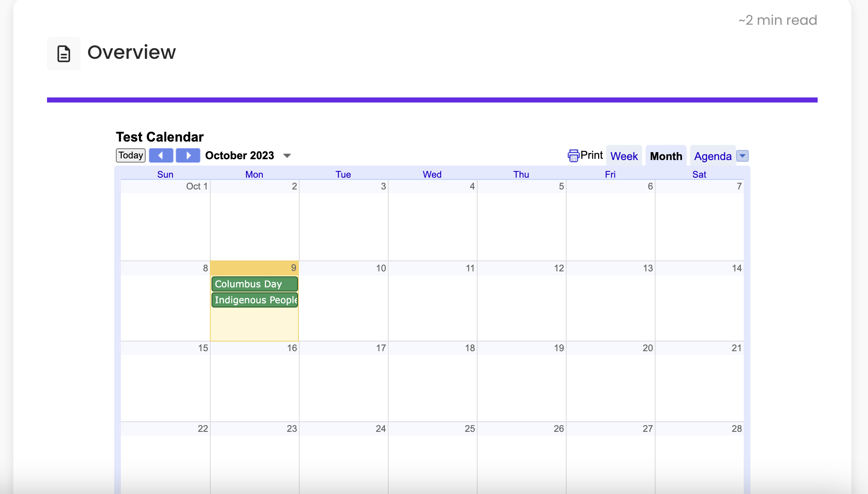Select date 10
868x494 pixels.
click(x=381, y=268)
